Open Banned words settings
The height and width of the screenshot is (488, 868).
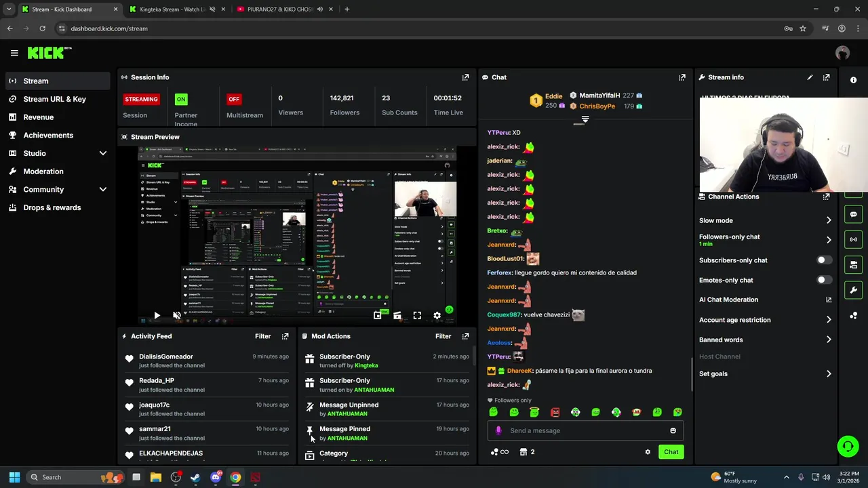tap(765, 340)
